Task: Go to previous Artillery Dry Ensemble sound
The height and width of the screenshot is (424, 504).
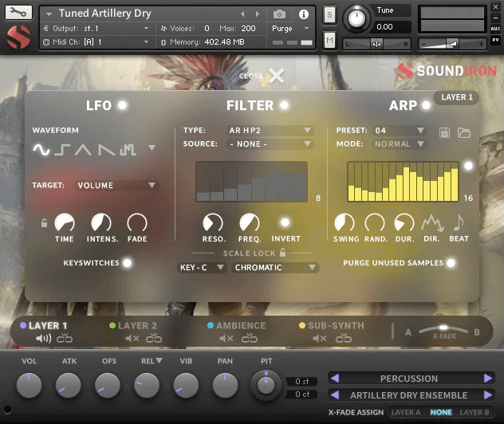Action: tap(335, 395)
